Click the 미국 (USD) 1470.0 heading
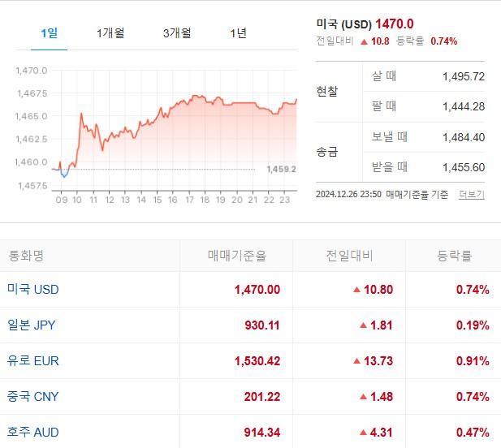 click(x=365, y=24)
